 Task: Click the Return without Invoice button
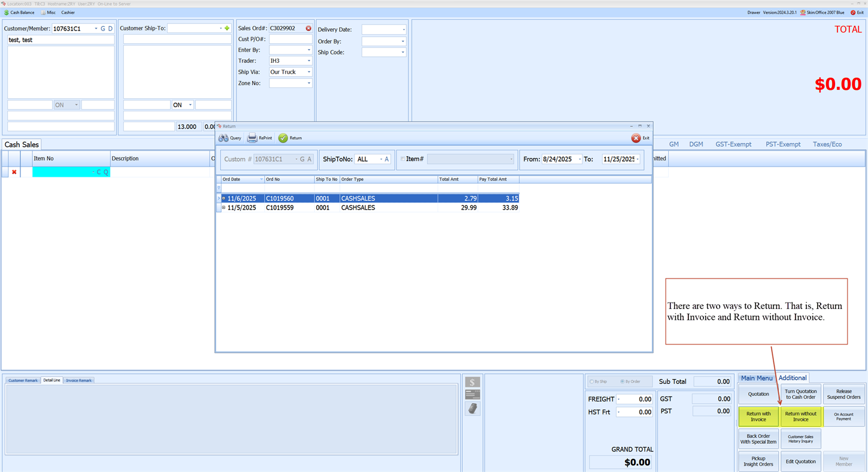pos(801,417)
